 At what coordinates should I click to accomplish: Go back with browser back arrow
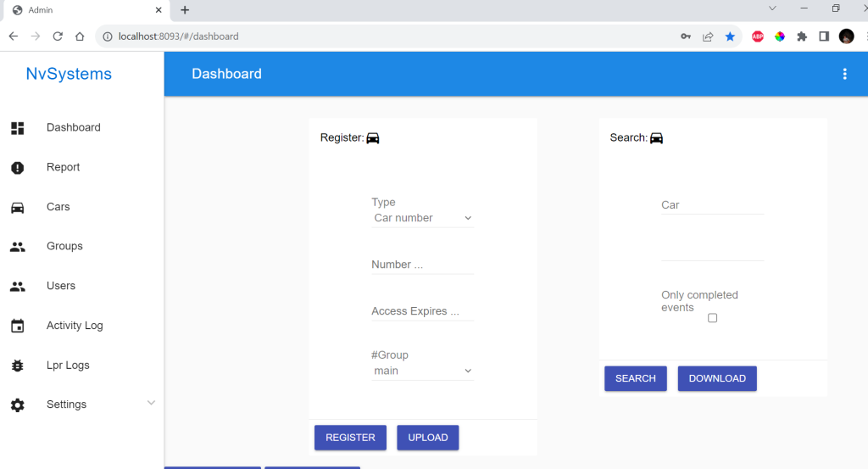(14, 36)
